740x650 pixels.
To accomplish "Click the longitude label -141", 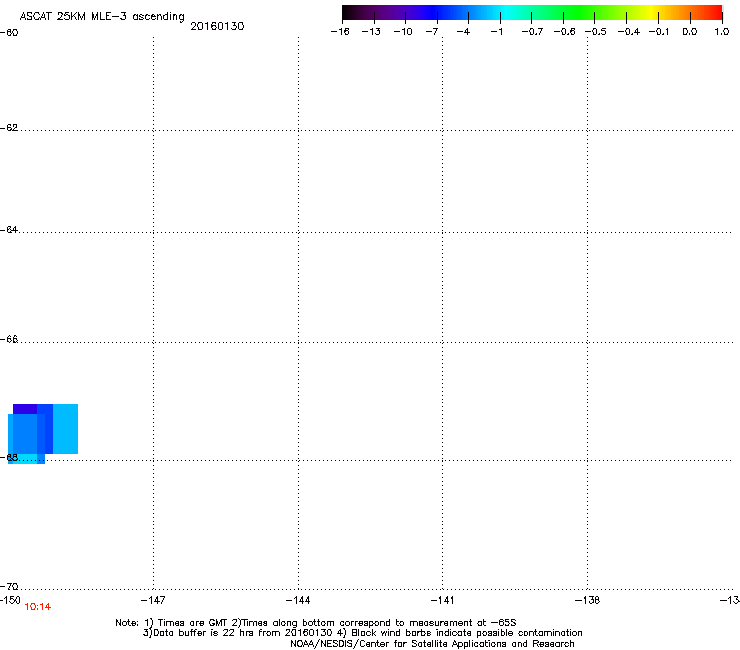I will tap(443, 600).
